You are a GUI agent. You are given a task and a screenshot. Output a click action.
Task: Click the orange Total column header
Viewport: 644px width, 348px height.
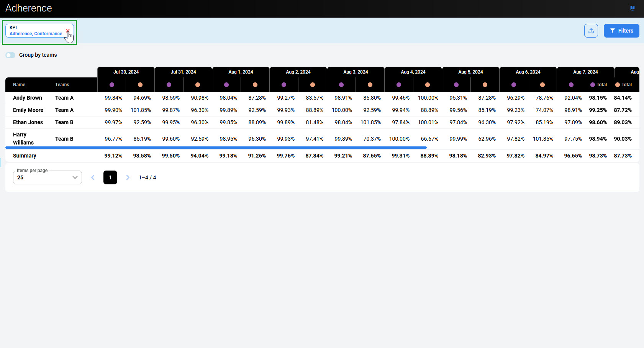623,85
